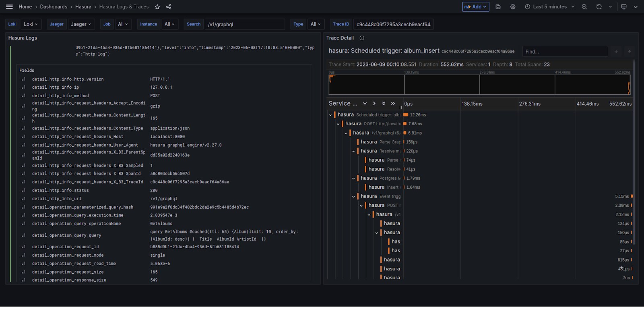Open the hamburger navigation menu
Screen dimensions: 644x312
pos(10,7)
